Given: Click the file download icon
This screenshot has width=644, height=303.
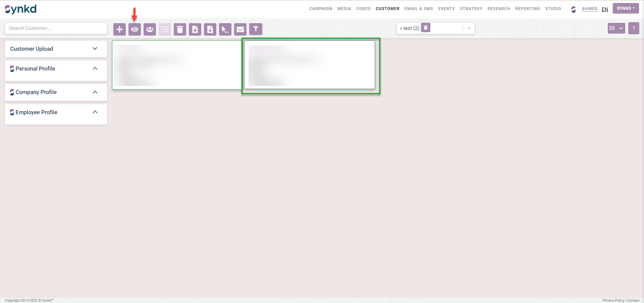Looking at the screenshot, I should [x=210, y=29].
